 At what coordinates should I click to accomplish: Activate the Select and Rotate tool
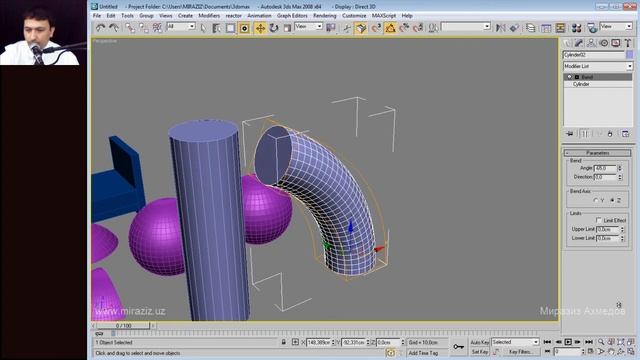click(273, 28)
